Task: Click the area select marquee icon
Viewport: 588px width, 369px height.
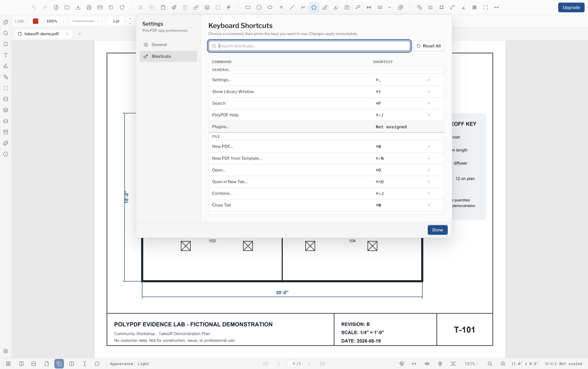Action: (218, 7)
